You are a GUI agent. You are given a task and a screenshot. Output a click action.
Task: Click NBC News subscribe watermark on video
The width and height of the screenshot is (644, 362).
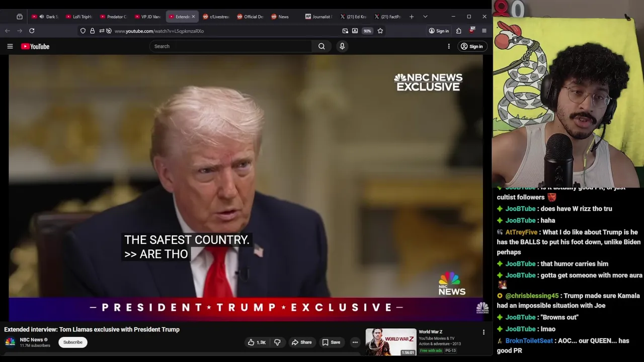482,308
